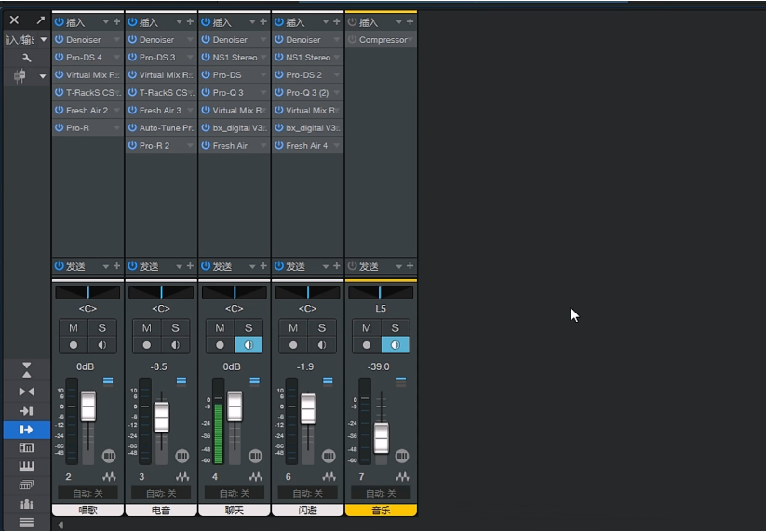766x532 pixels.
Task: Click the 音乐 volume fader handle
Action: 382,438
